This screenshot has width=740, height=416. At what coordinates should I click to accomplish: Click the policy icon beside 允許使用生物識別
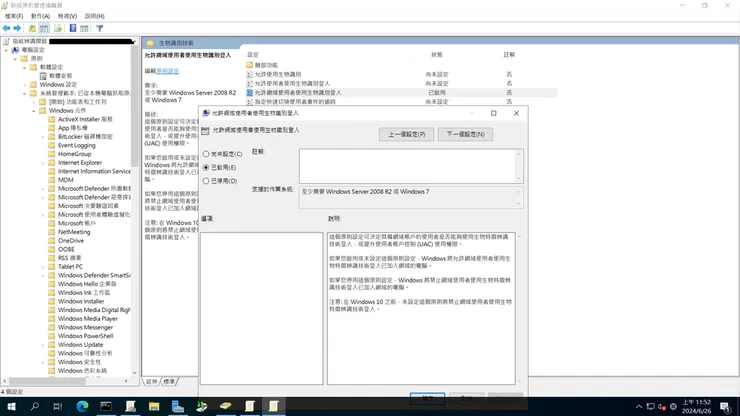(x=250, y=74)
